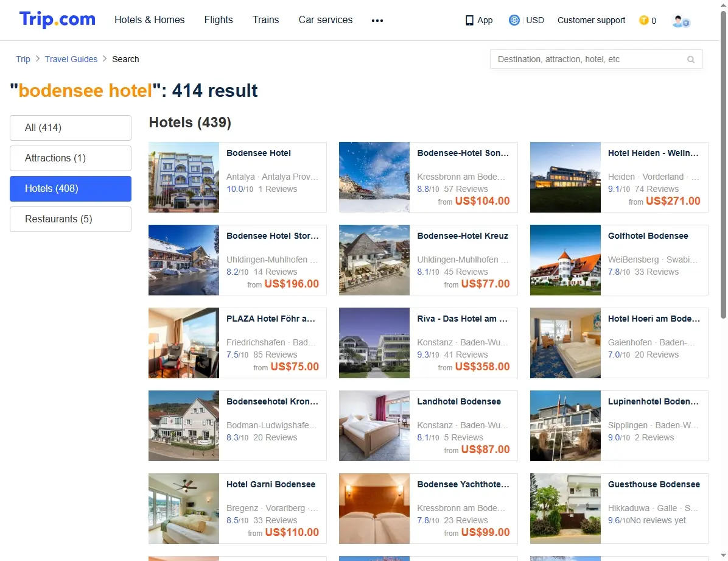This screenshot has width=728, height=561.
Task: Open Hotels & Homes menu
Action: click(150, 20)
